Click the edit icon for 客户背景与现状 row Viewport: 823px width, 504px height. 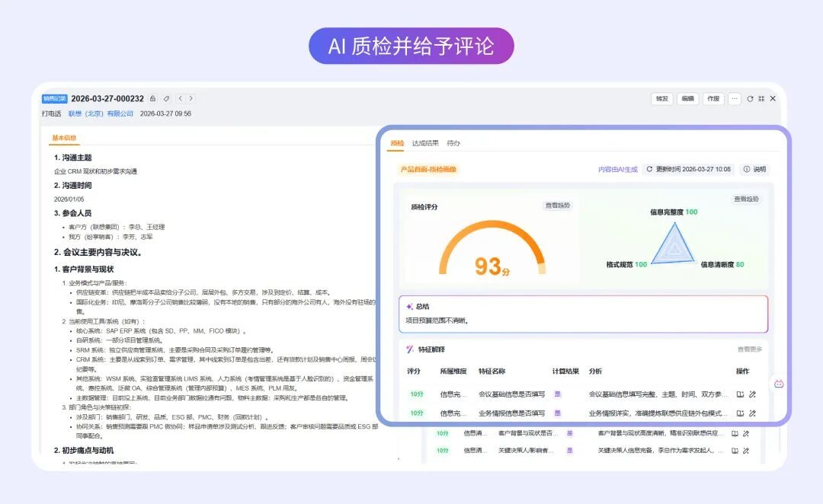[746, 434]
